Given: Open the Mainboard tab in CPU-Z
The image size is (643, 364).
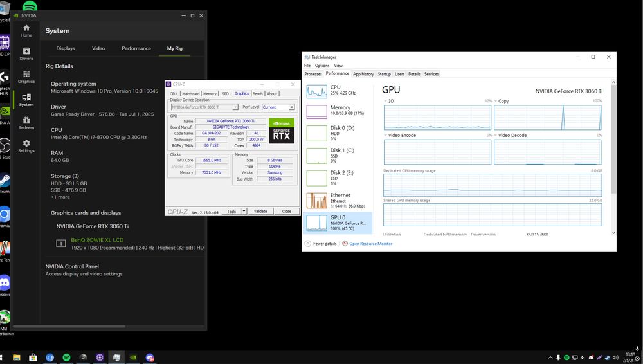Looking at the screenshot, I should tap(191, 93).
